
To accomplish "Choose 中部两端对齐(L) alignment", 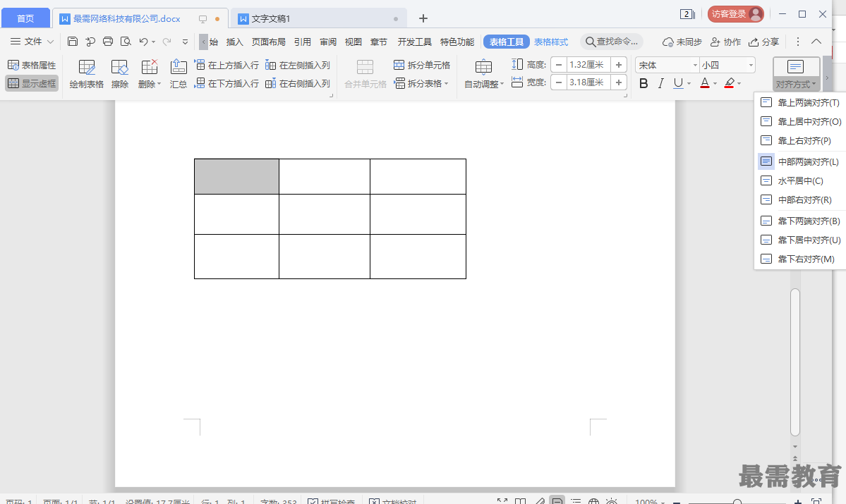I will click(800, 161).
